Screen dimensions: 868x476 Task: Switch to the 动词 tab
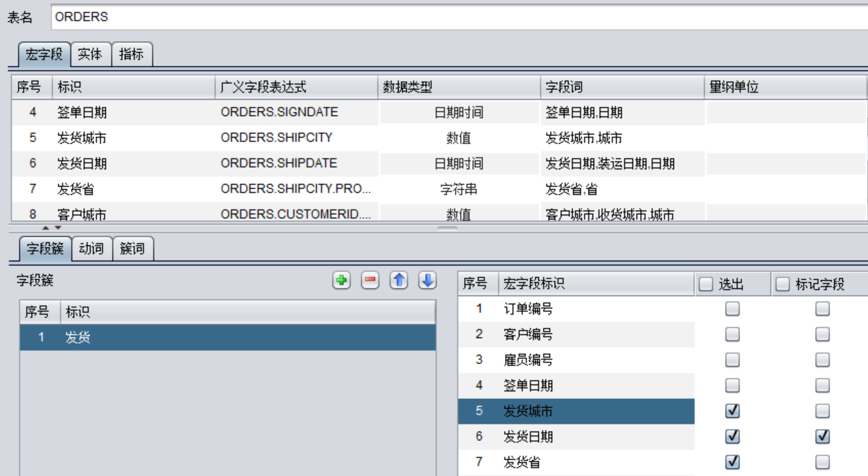[91, 249]
